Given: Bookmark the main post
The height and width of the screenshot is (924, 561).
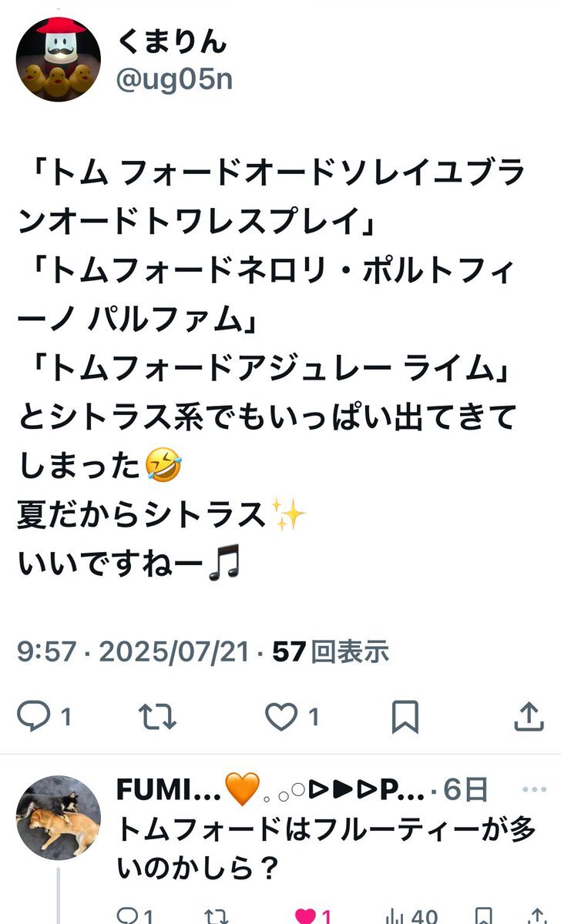Looking at the screenshot, I should (405, 718).
